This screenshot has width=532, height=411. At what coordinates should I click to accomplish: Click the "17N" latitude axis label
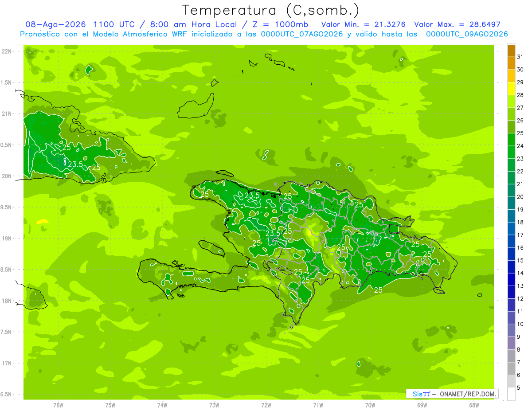[x=7, y=363]
